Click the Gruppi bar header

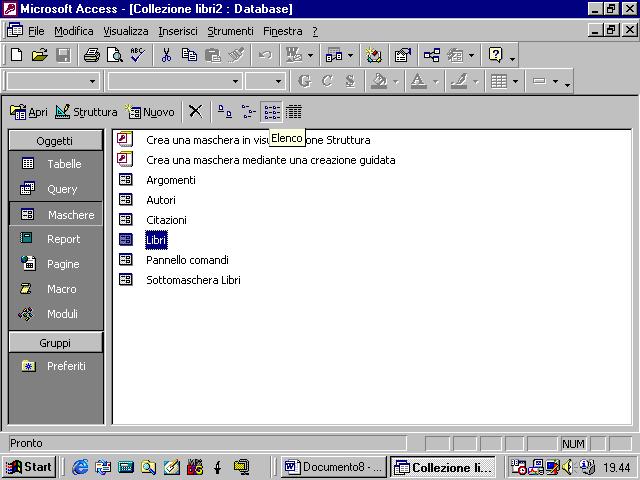click(55, 343)
